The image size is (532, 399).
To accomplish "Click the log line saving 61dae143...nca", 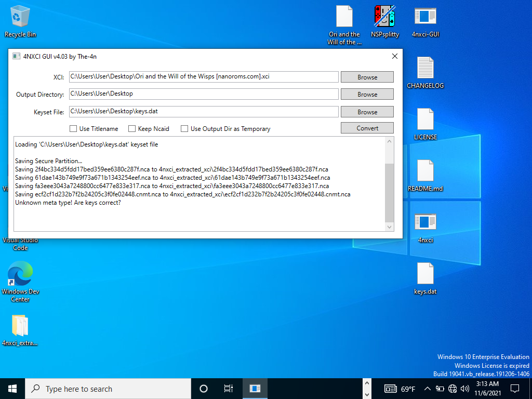I will click(172, 178).
